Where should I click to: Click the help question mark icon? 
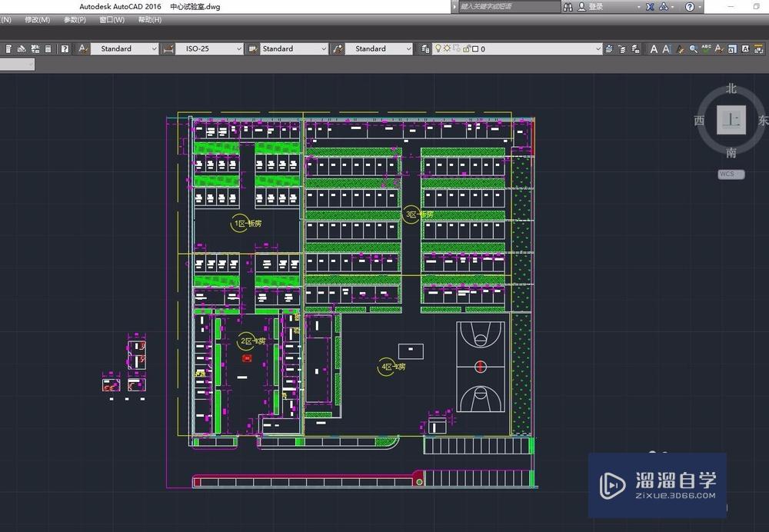click(689, 6)
